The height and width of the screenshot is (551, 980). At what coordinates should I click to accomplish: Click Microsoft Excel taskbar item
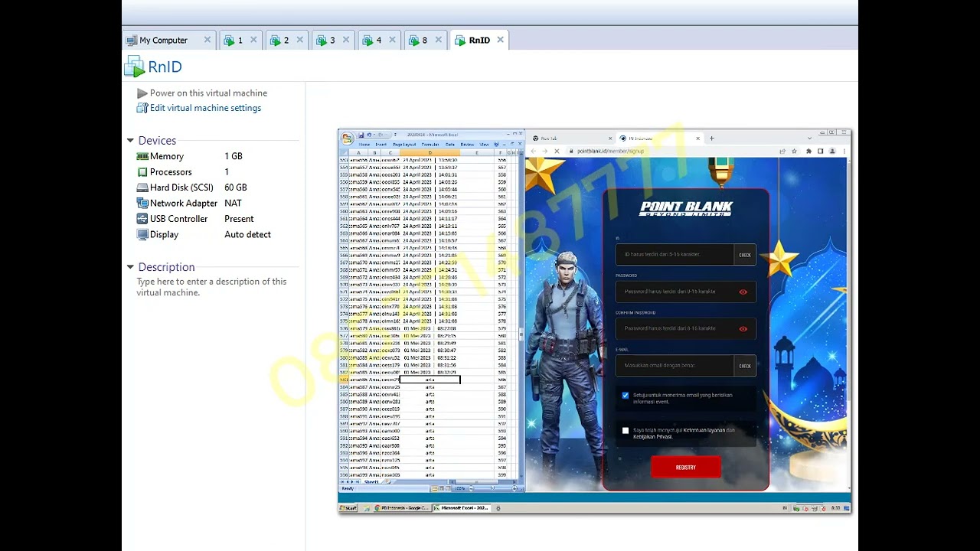click(462, 508)
